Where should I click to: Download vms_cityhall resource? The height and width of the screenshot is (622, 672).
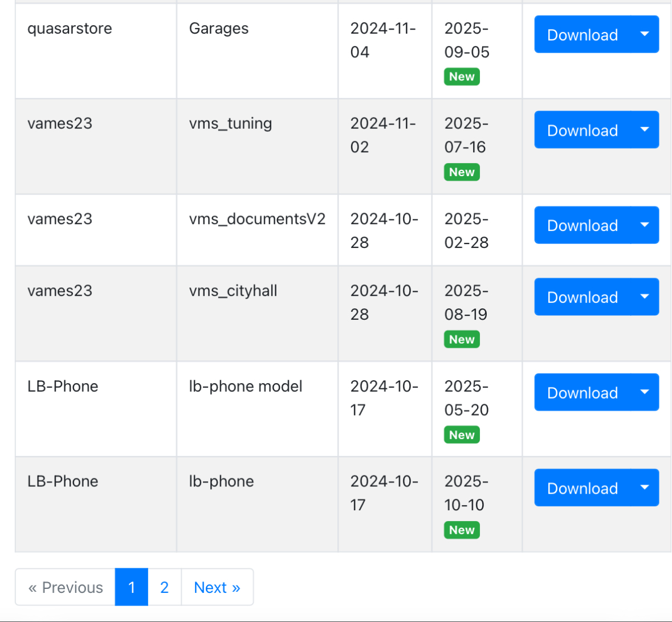pyautogui.click(x=583, y=296)
